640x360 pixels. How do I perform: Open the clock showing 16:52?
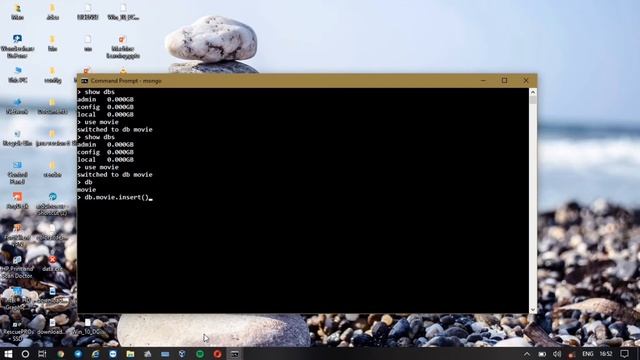coord(606,354)
